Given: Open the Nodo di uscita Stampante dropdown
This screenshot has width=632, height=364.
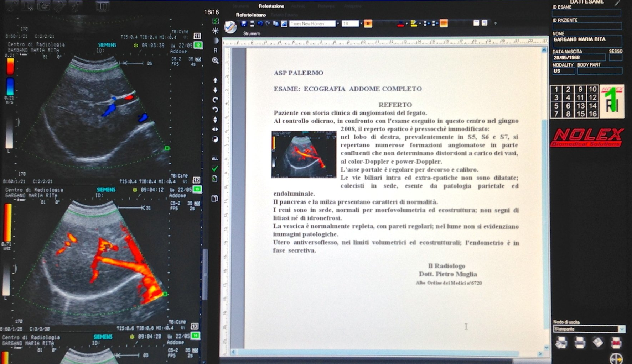Looking at the screenshot, I should 622,329.
